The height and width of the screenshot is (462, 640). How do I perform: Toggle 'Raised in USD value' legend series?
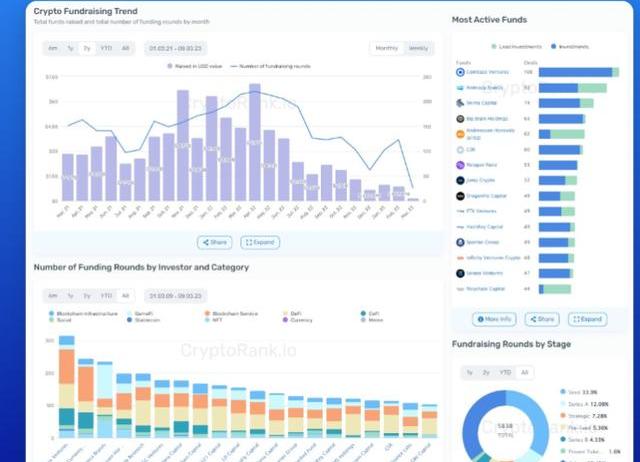(197, 66)
